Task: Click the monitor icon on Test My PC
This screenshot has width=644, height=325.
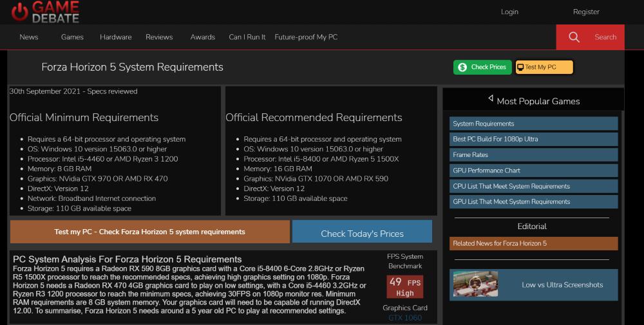Action: click(520, 68)
